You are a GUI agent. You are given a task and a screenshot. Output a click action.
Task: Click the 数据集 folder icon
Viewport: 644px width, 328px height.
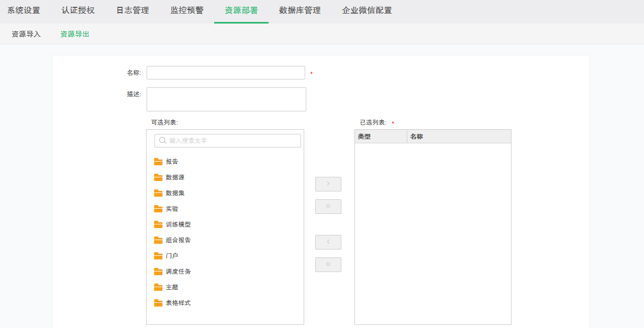[x=158, y=193]
